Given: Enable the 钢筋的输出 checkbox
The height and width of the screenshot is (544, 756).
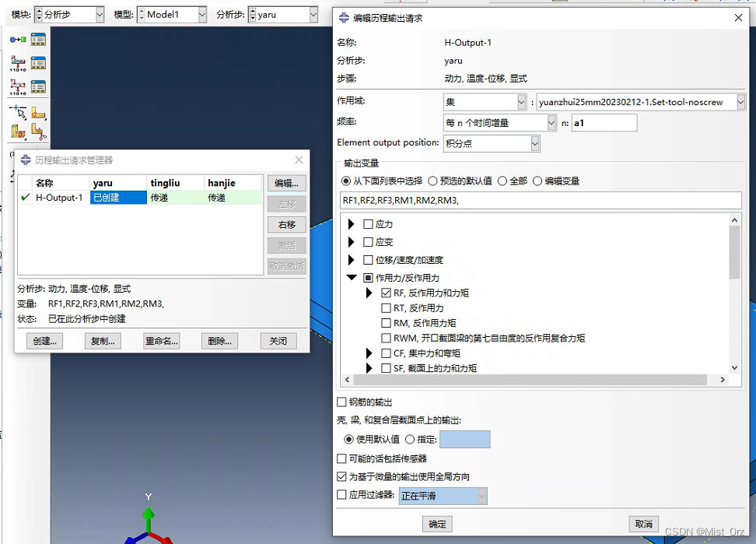Looking at the screenshot, I should [341, 402].
